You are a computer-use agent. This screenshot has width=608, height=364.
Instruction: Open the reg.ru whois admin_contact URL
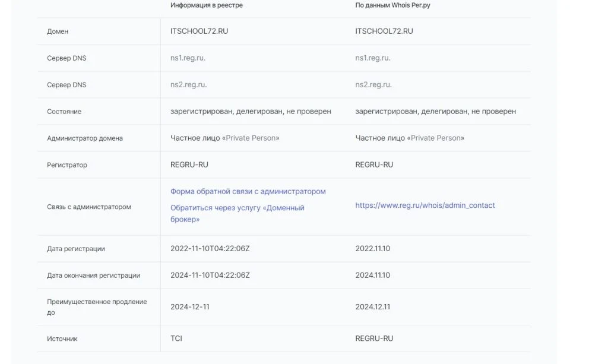425,205
